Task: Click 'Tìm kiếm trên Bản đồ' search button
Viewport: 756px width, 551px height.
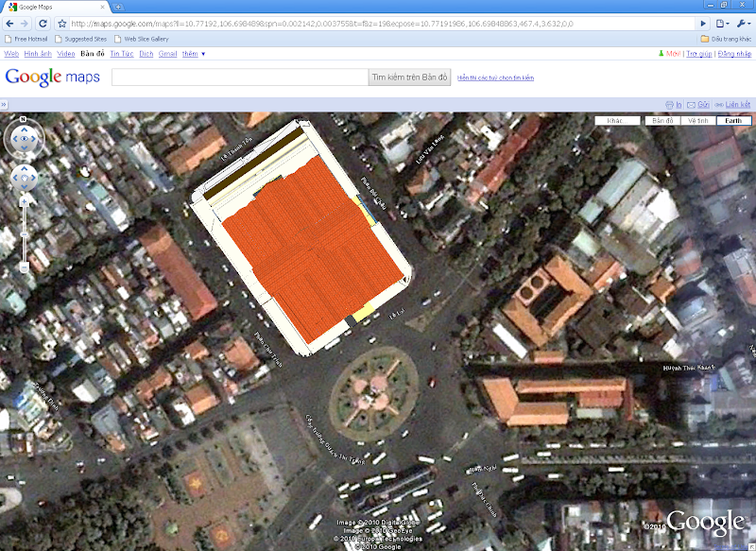Action: coord(409,77)
